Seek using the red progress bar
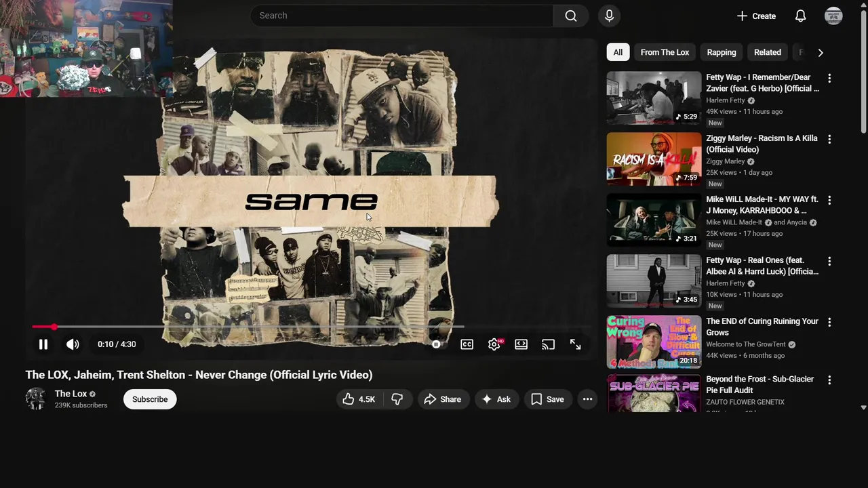This screenshot has height=488, width=868. tap(311, 327)
